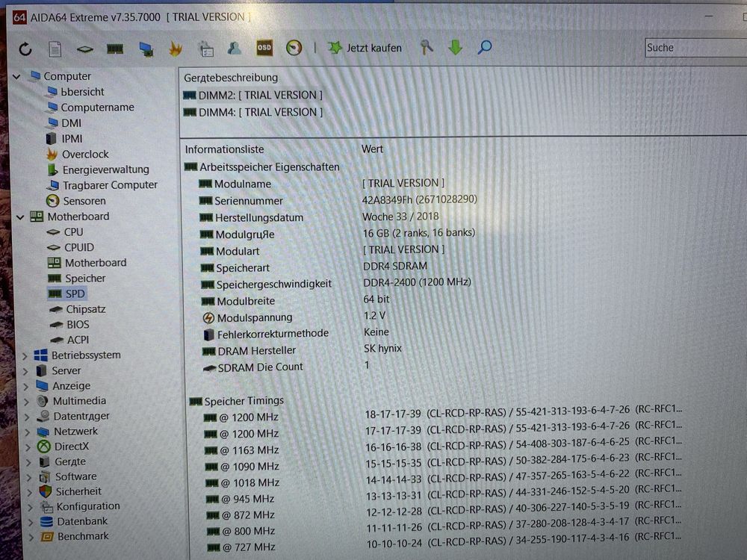Click the computer monitor toolbar icon
Image resolution: width=747 pixels, height=560 pixels.
(146, 49)
